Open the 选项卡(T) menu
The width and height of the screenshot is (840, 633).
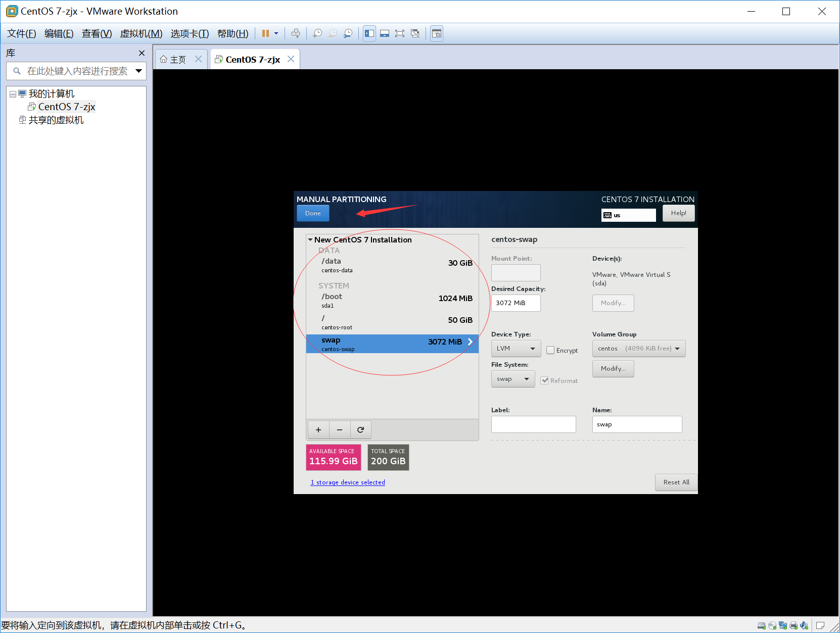(190, 33)
